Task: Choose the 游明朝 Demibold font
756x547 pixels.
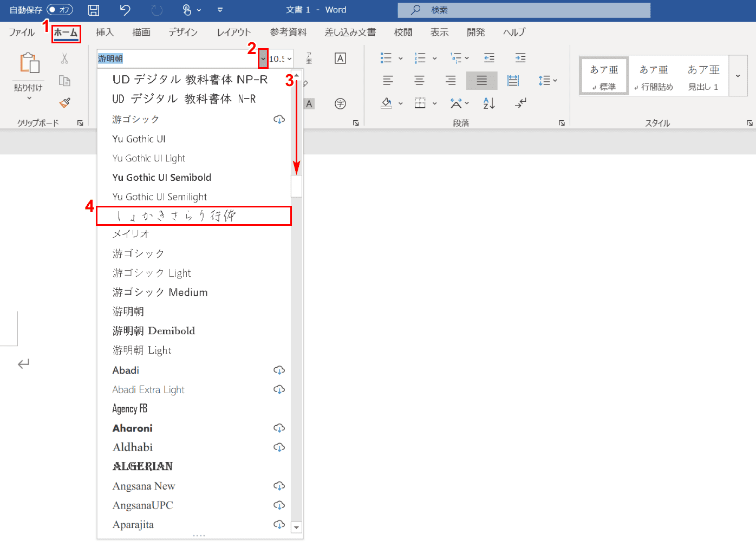Action: point(194,331)
